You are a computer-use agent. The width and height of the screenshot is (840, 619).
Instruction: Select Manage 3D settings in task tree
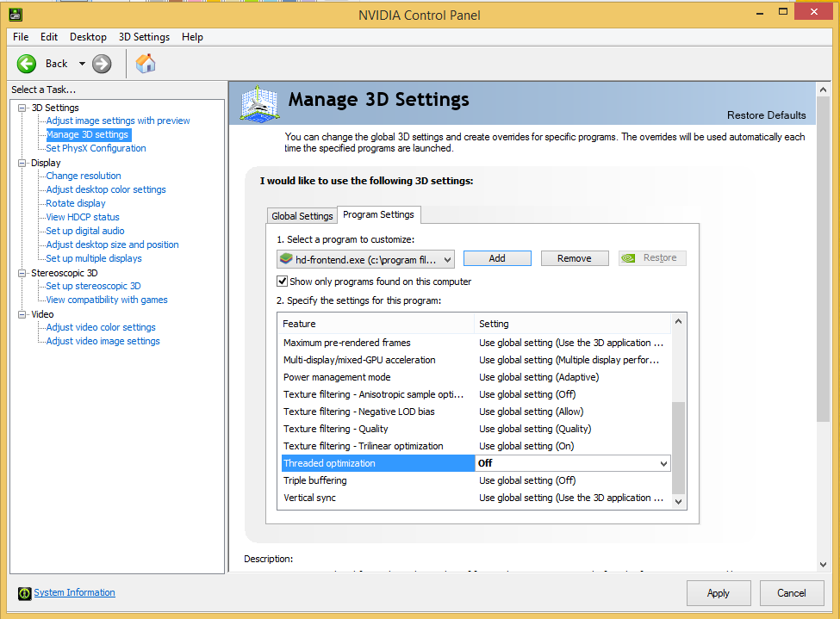click(88, 134)
